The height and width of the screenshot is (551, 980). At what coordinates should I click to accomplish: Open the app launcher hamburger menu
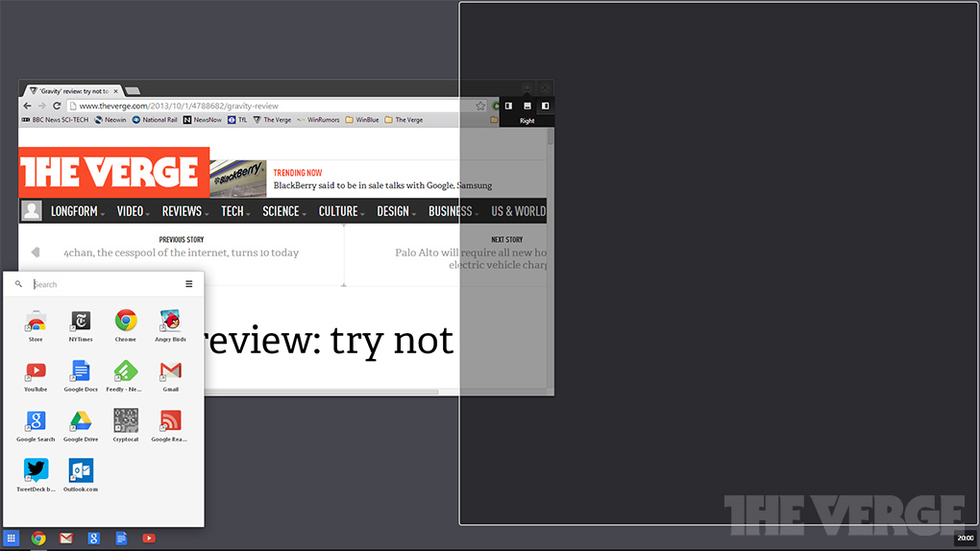click(x=188, y=284)
